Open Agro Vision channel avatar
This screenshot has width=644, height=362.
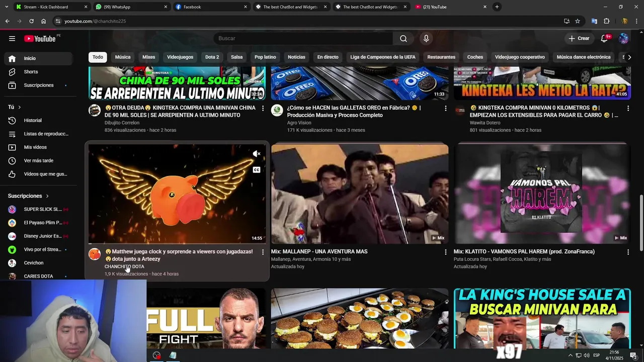277,110
